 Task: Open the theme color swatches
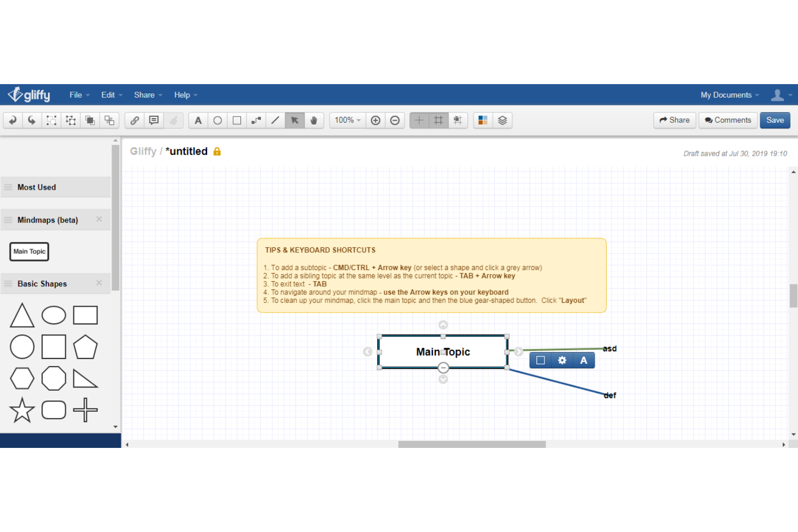tap(483, 120)
